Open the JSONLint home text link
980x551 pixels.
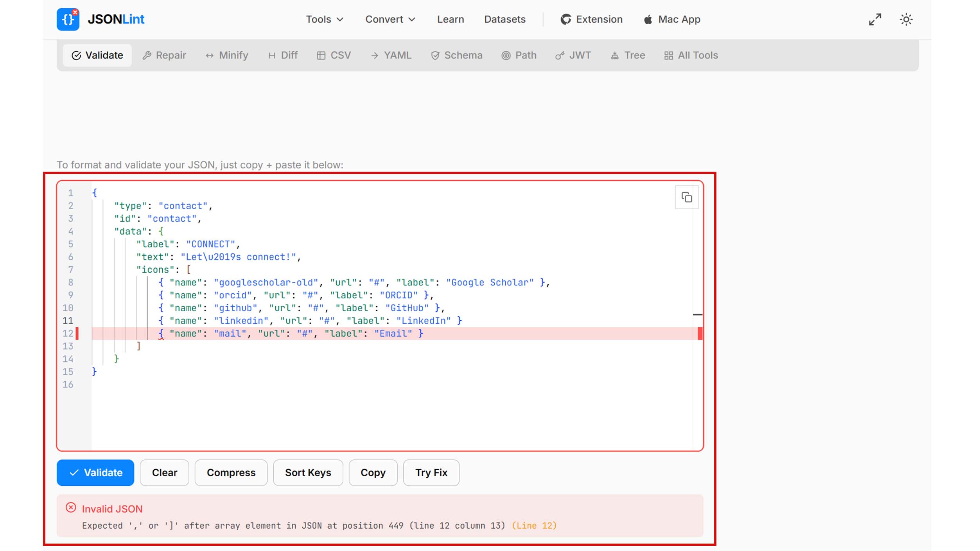coord(116,19)
